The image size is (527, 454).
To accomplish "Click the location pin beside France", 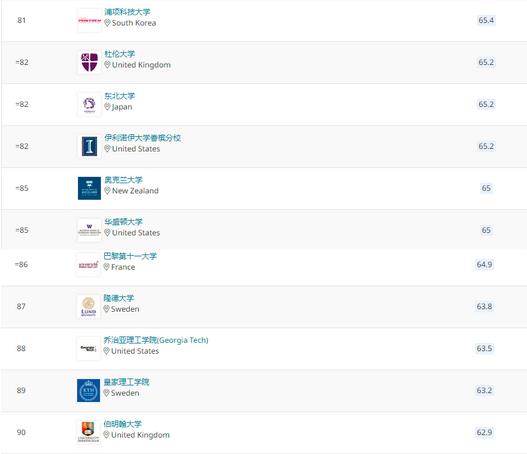I will pos(107,267).
